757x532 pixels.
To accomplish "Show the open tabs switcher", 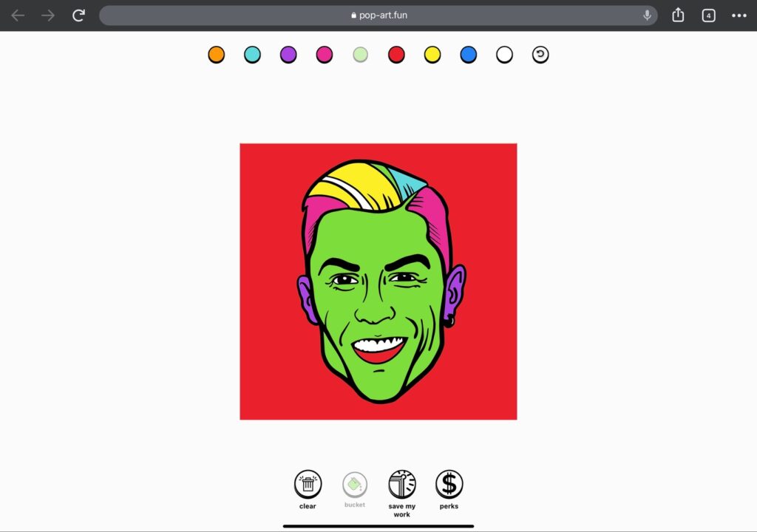I will click(x=708, y=16).
